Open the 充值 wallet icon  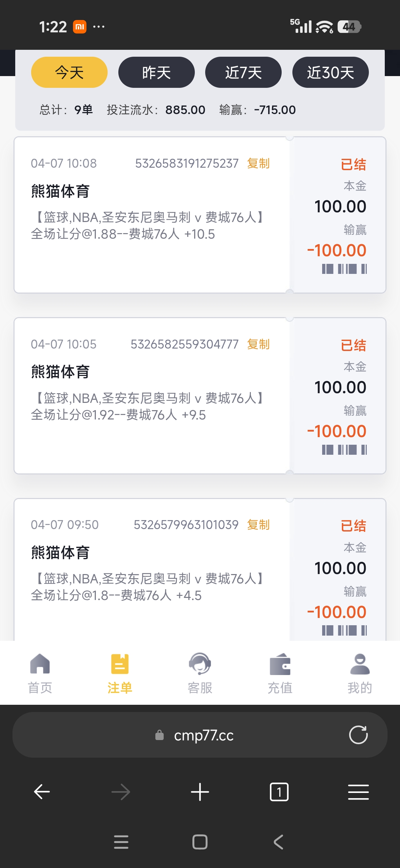click(280, 664)
